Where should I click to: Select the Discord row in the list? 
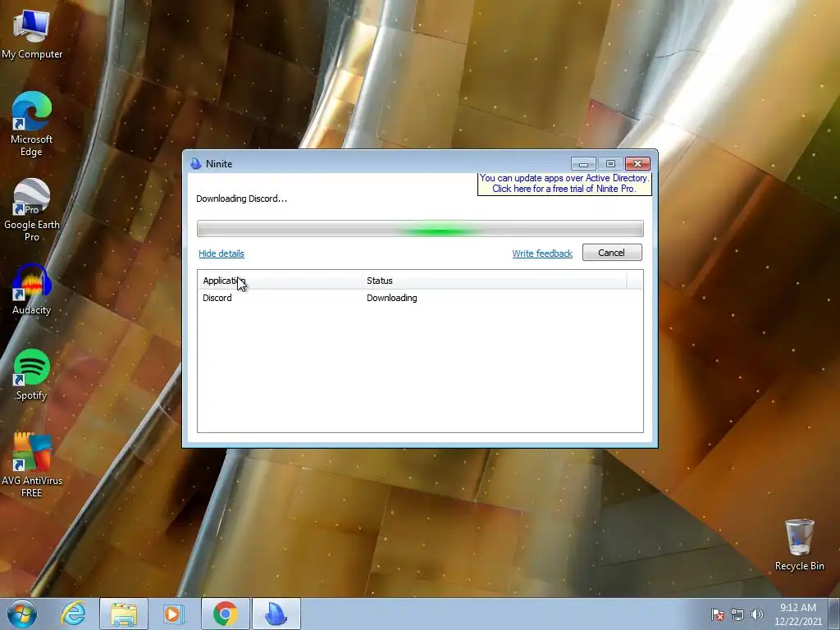420,298
